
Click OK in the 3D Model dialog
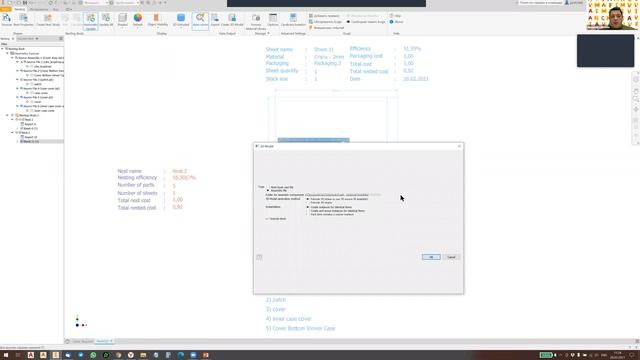pos(431,257)
